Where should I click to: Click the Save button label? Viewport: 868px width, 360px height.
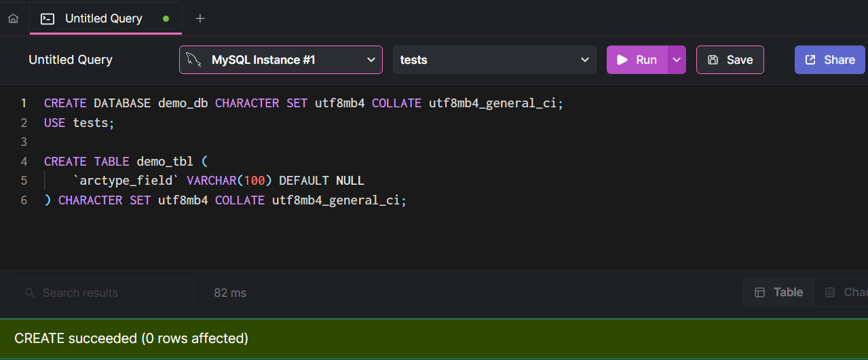(x=740, y=60)
